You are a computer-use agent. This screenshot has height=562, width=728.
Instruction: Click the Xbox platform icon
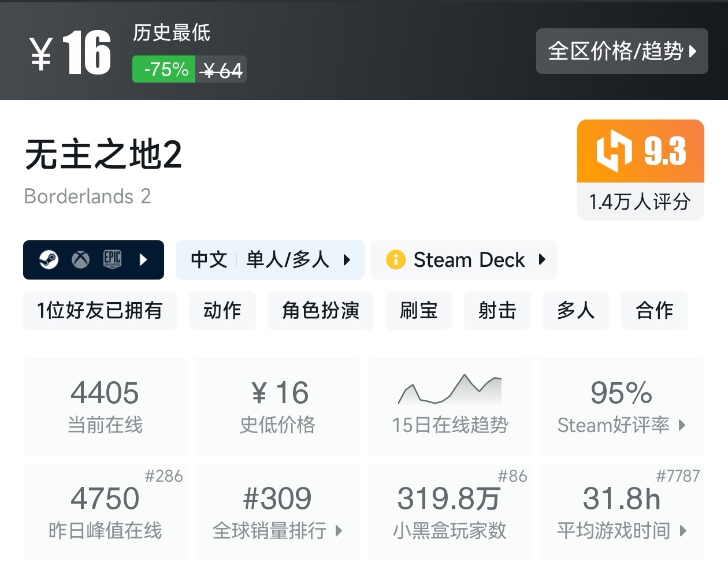tap(80, 260)
